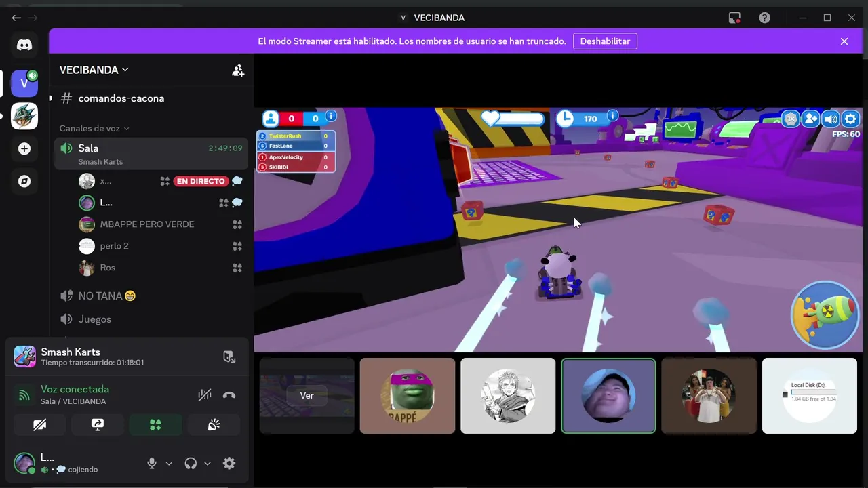Viewport: 868px width, 488px height.
Task: Click the Ver stream preview button
Action: click(307, 395)
